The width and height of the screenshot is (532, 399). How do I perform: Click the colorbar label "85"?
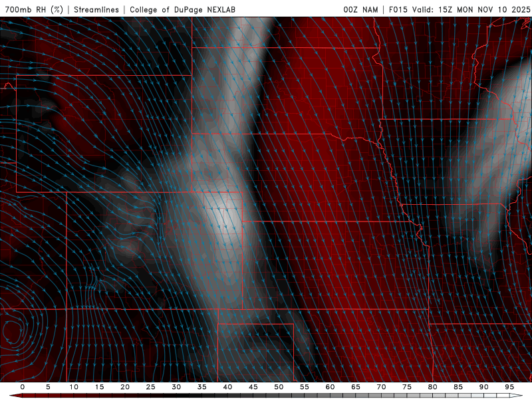[458, 387]
